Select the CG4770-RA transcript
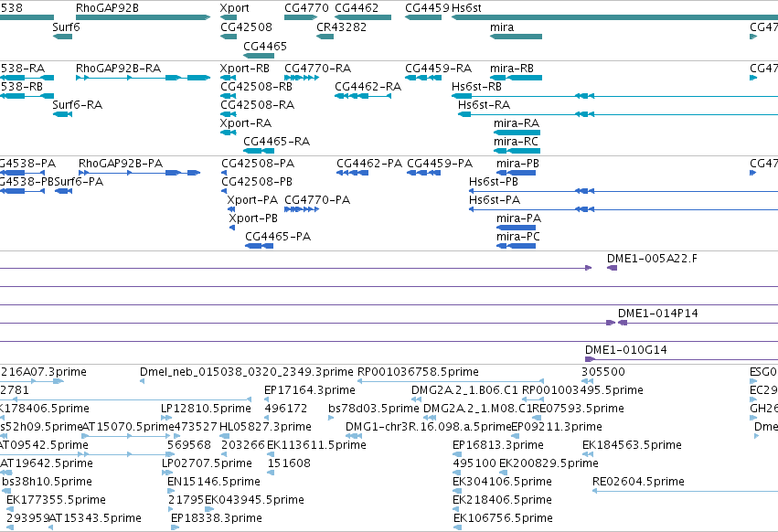Screen dimensions: 778x532 pos(302,78)
